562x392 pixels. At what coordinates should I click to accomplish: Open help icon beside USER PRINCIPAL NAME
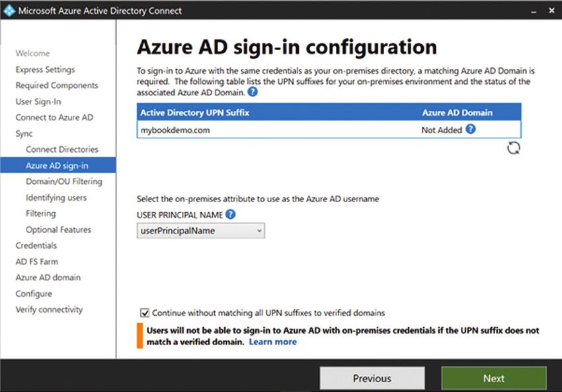pyautogui.click(x=231, y=214)
